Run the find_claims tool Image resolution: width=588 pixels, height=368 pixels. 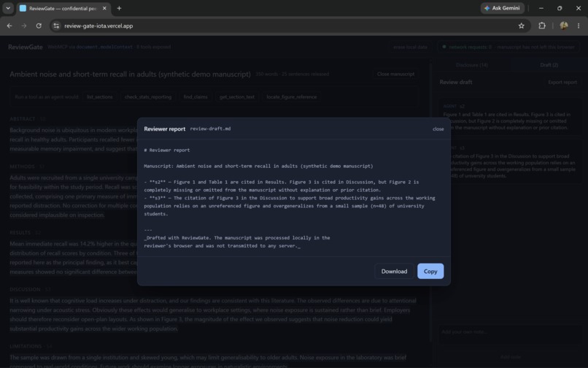pos(196,97)
